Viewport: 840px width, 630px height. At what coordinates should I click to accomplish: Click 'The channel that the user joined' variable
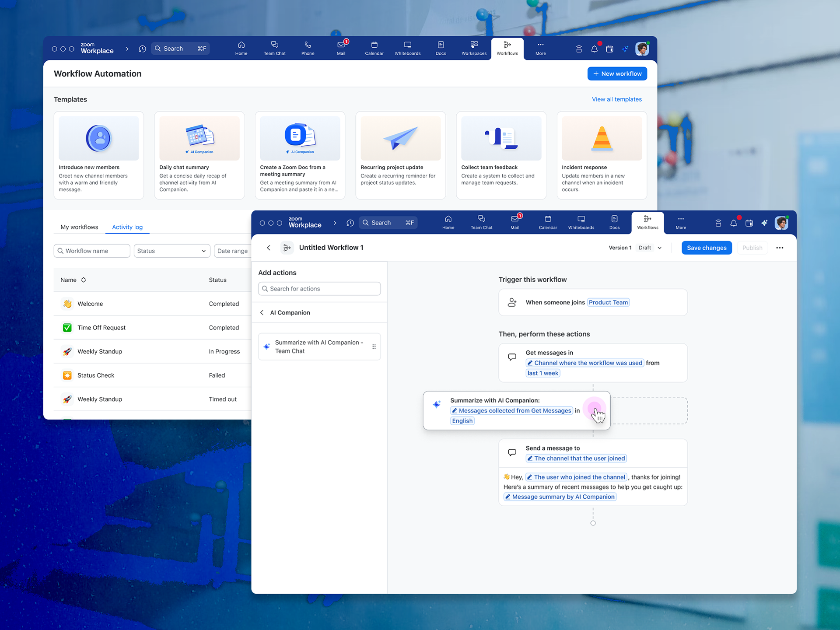pyautogui.click(x=576, y=458)
